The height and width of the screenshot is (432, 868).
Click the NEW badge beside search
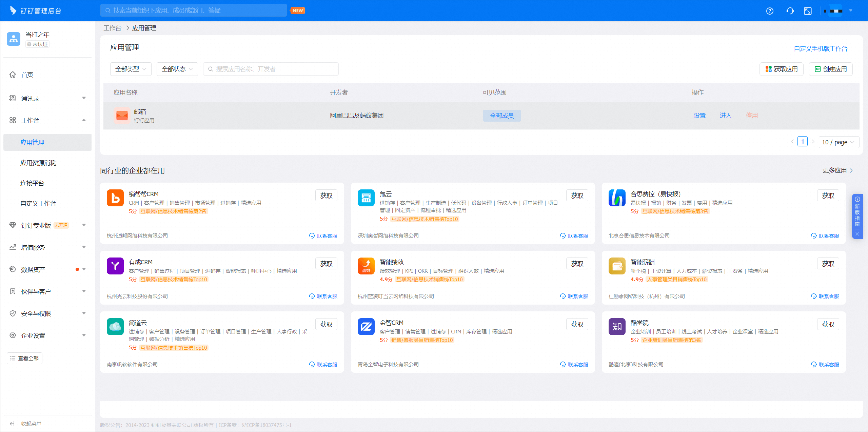tap(297, 11)
